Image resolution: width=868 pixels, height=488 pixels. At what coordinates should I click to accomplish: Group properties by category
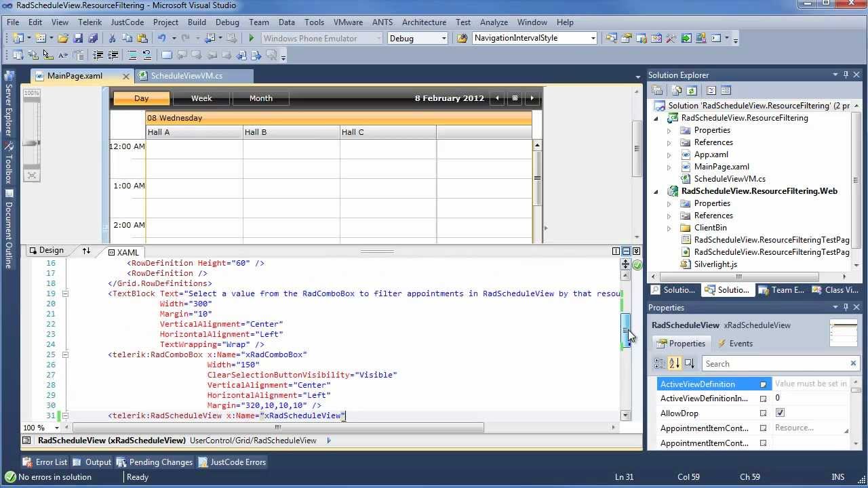659,364
